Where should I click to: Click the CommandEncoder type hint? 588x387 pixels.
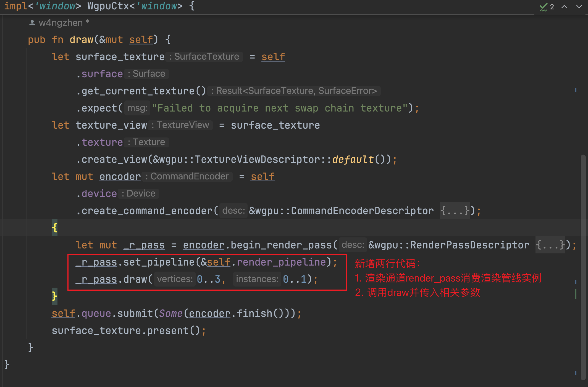(x=189, y=176)
